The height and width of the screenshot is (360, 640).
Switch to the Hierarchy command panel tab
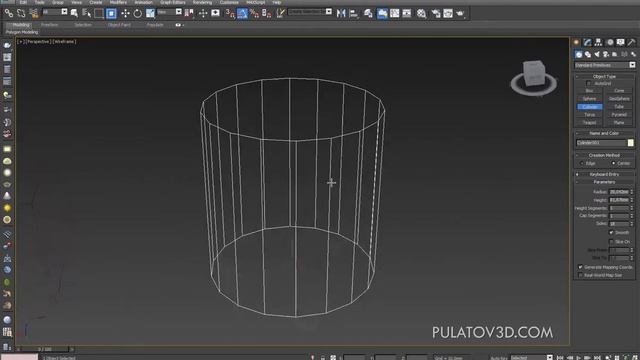point(598,42)
